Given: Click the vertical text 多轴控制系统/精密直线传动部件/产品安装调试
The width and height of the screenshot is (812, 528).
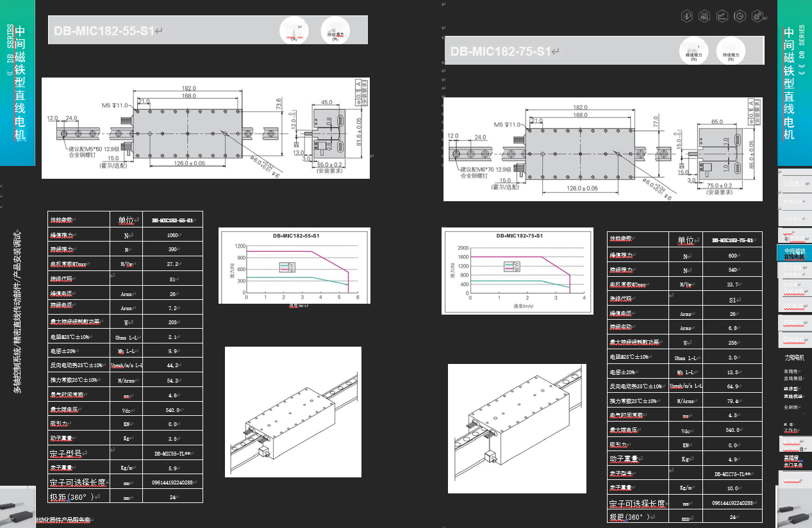Looking at the screenshot, I should pyautogui.click(x=18, y=311).
